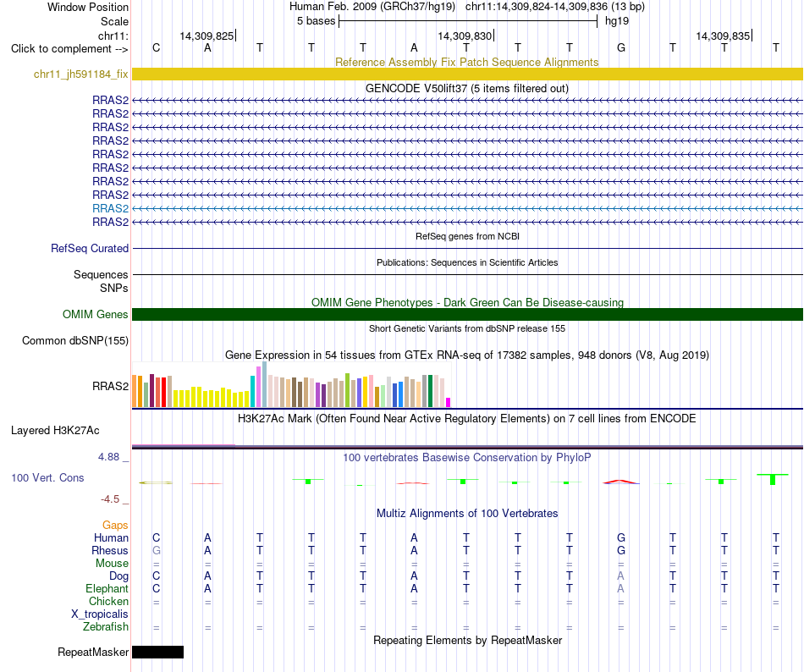The image size is (804, 672).
Task: Select the Zebrafish alignment species label
Action: tap(106, 626)
